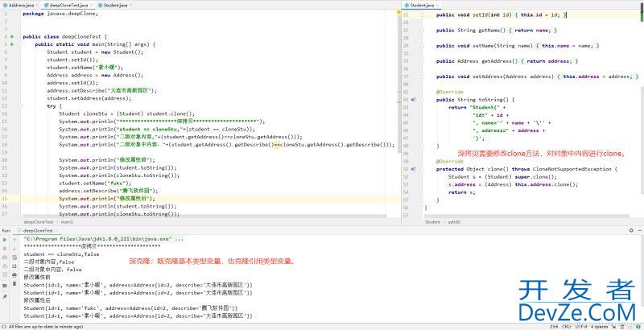Click 'student.setAddress(address);' code line

click(89, 98)
